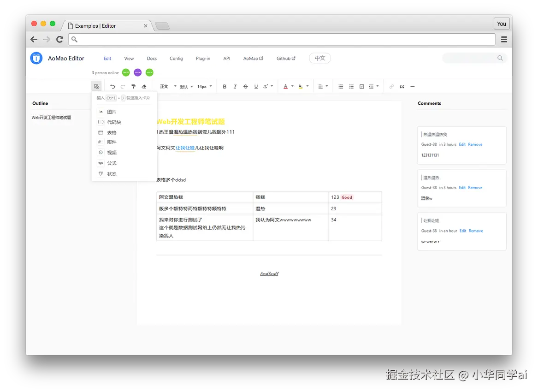The height and width of the screenshot is (392, 538).
Task: Insert a bulleted list
Action: (341, 87)
